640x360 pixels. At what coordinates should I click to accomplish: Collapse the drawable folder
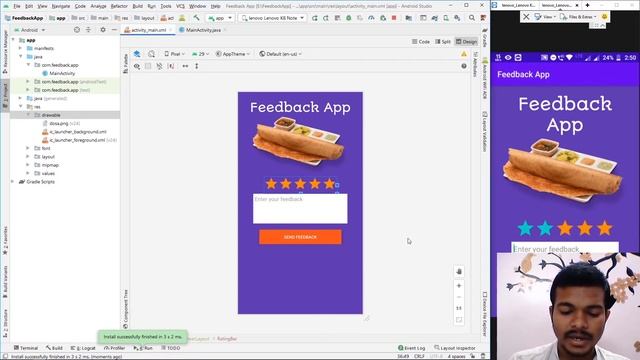pos(28,115)
